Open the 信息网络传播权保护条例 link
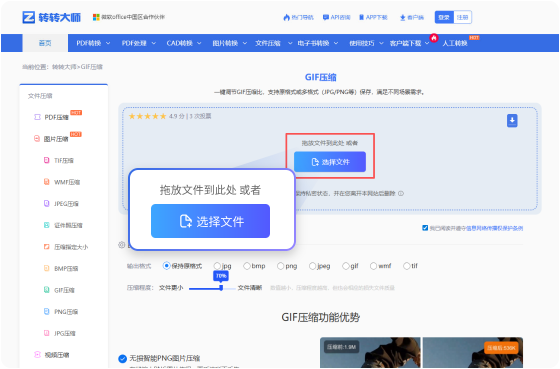 click(495, 228)
